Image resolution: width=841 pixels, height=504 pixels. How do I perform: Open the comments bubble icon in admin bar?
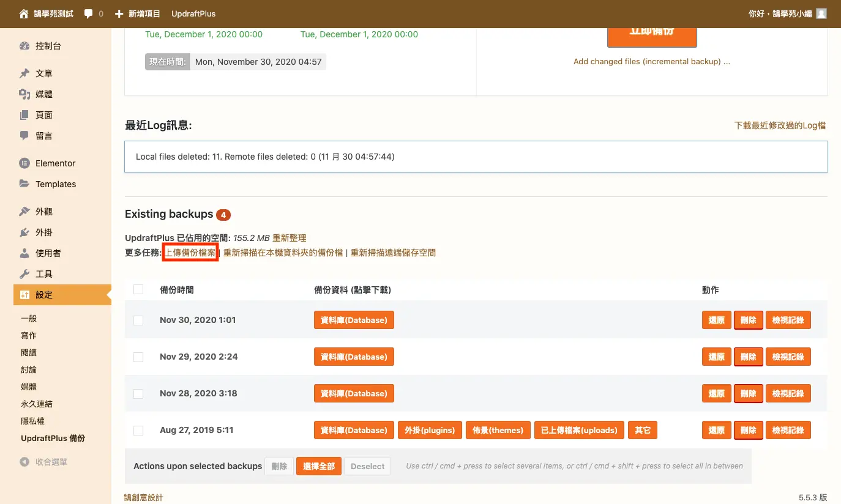point(88,13)
